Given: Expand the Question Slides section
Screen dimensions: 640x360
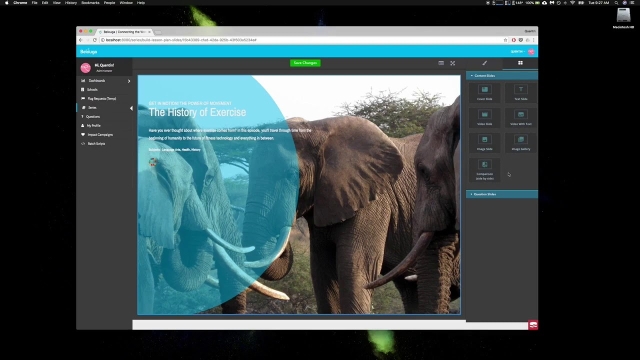Looking at the screenshot, I should 502,194.
